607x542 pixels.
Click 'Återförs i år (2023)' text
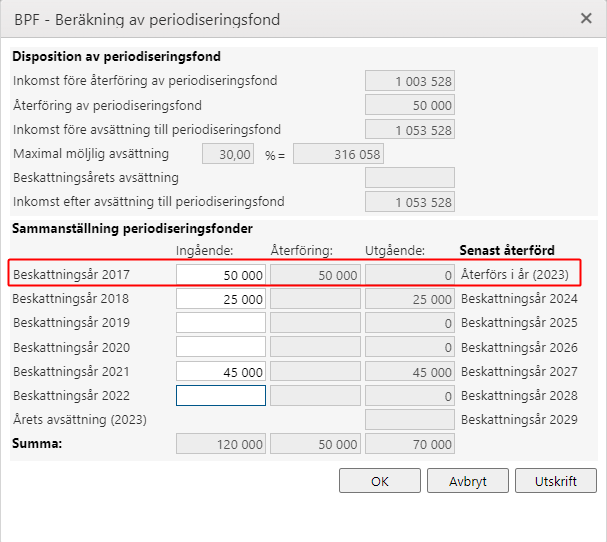pyautogui.click(x=514, y=274)
